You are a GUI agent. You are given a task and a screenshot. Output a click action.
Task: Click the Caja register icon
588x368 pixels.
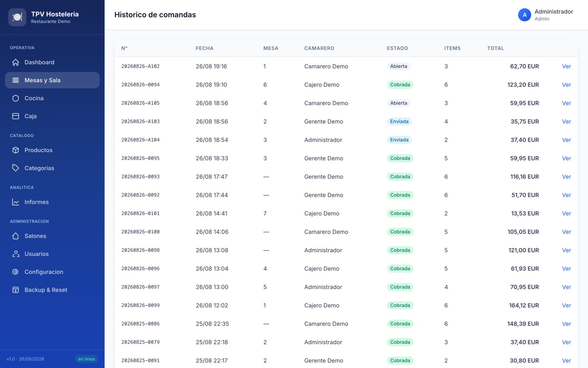tap(16, 116)
